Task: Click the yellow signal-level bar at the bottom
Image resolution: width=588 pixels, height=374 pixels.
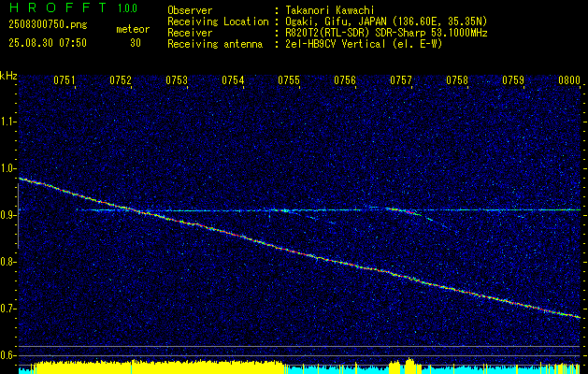Action: (x=157, y=367)
